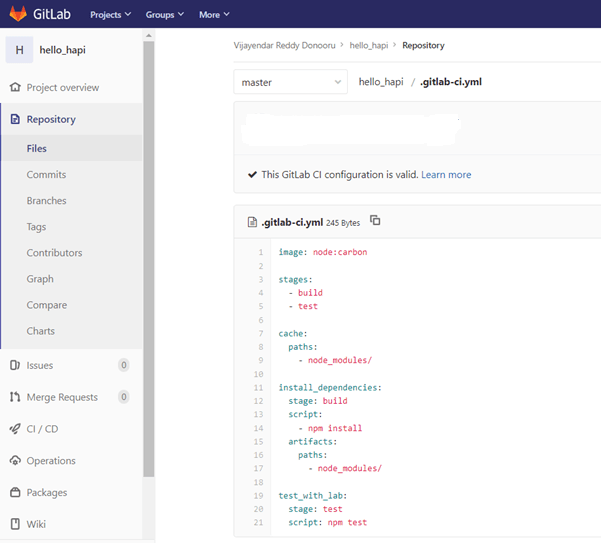
Task: Click the 'test_with_lab:' code line
Action: [312, 495]
